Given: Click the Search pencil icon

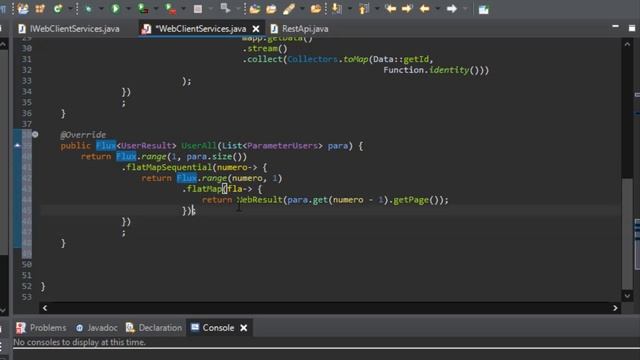Looking at the screenshot, I should 289,9.
